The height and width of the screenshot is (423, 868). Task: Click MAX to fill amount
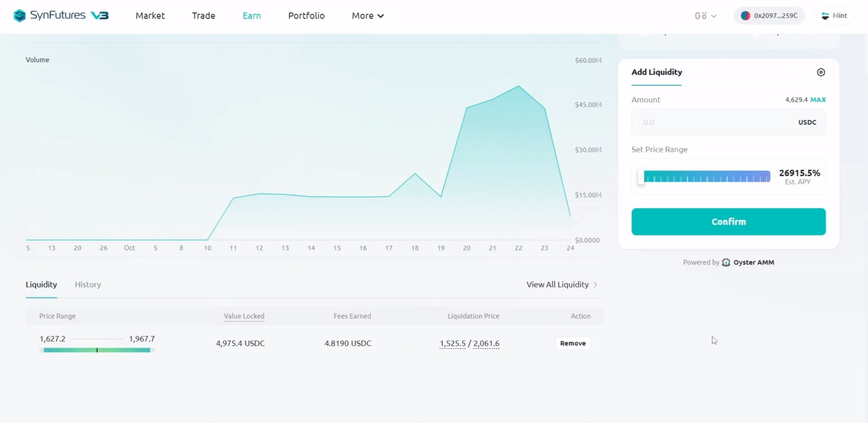(818, 100)
